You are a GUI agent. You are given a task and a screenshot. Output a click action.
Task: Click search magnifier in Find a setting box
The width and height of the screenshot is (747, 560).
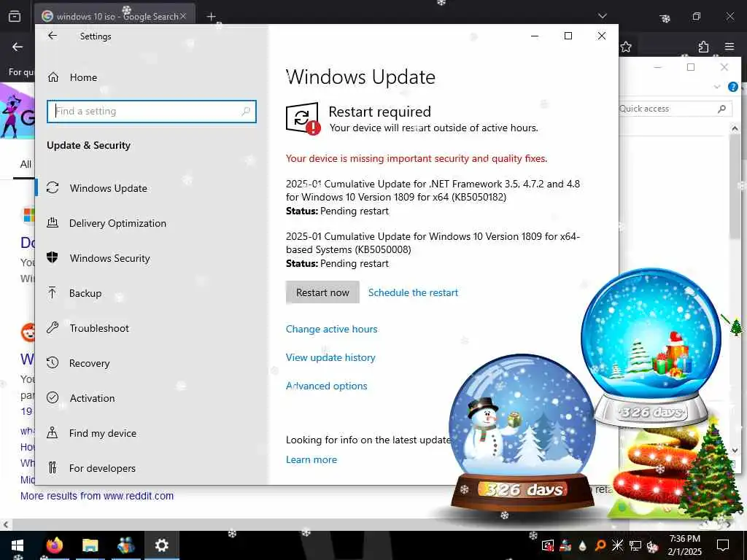point(246,112)
